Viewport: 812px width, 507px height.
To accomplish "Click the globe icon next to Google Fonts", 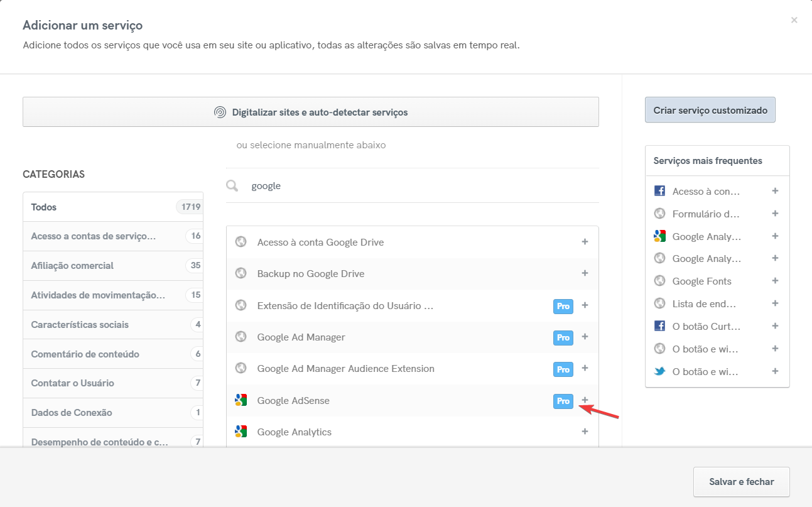I will click(659, 281).
